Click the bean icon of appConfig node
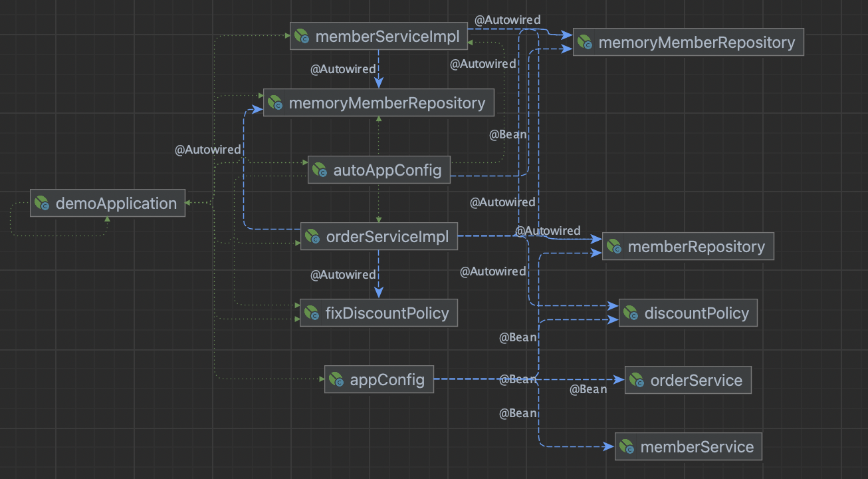Viewport: 868px width, 479px height. coord(337,380)
